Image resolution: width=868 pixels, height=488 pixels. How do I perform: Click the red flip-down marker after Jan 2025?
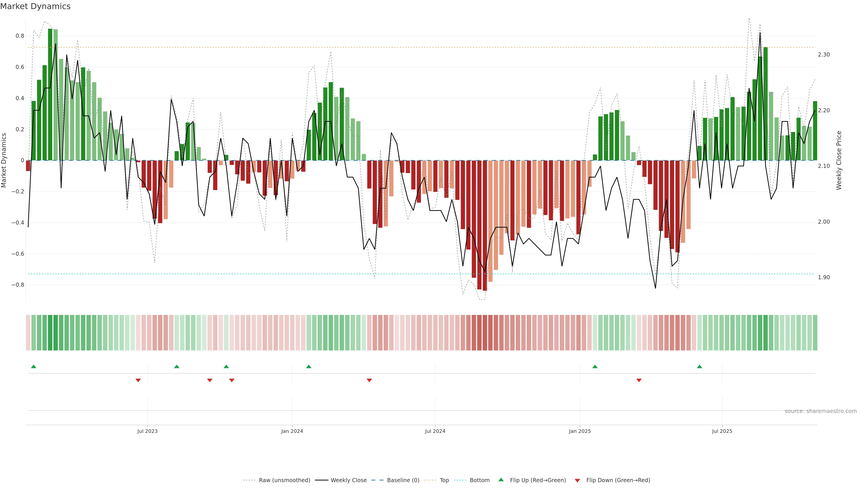point(639,380)
